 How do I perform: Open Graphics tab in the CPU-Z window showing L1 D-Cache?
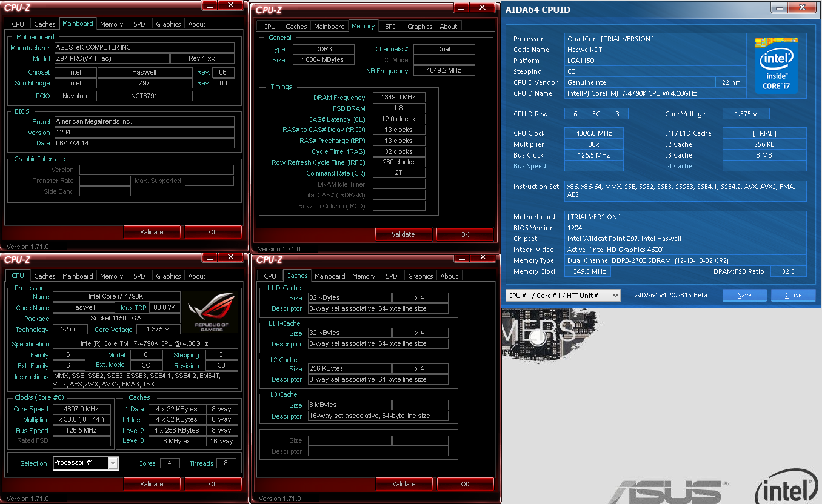pos(421,276)
